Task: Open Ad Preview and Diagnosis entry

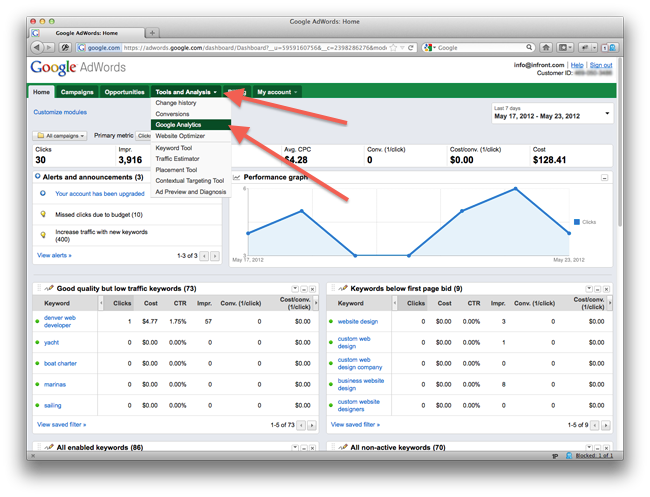Action: point(191,192)
